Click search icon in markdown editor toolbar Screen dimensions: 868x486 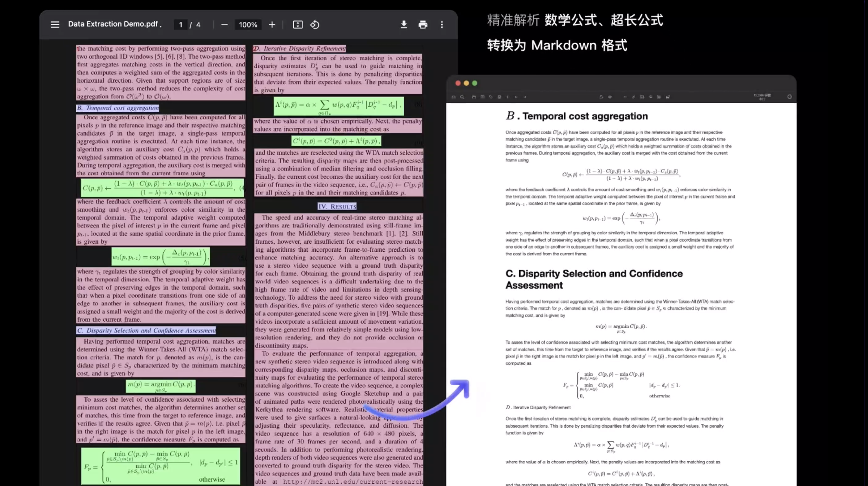(x=462, y=97)
